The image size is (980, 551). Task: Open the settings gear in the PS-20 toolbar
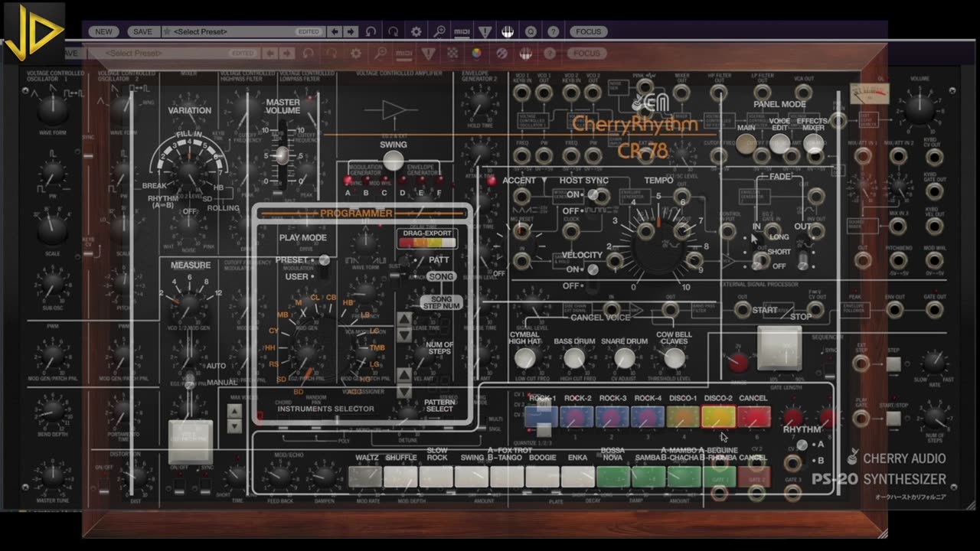355,54
